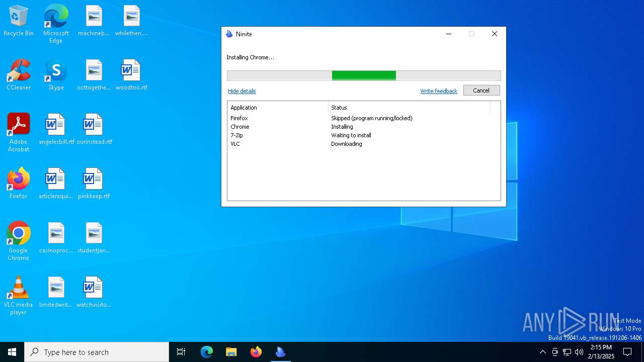Select the VLC row in the list
The width and height of the screenshot is (644, 362).
(364, 144)
